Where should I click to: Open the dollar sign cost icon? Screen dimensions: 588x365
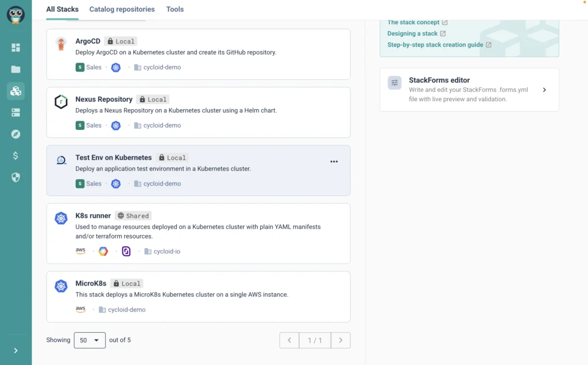[x=16, y=155]
